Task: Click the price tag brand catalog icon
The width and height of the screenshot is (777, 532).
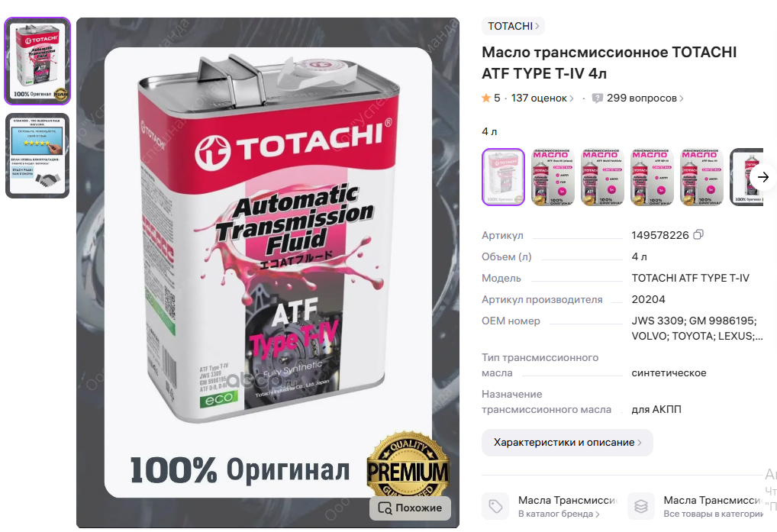Action: click(x=495, y=506)
